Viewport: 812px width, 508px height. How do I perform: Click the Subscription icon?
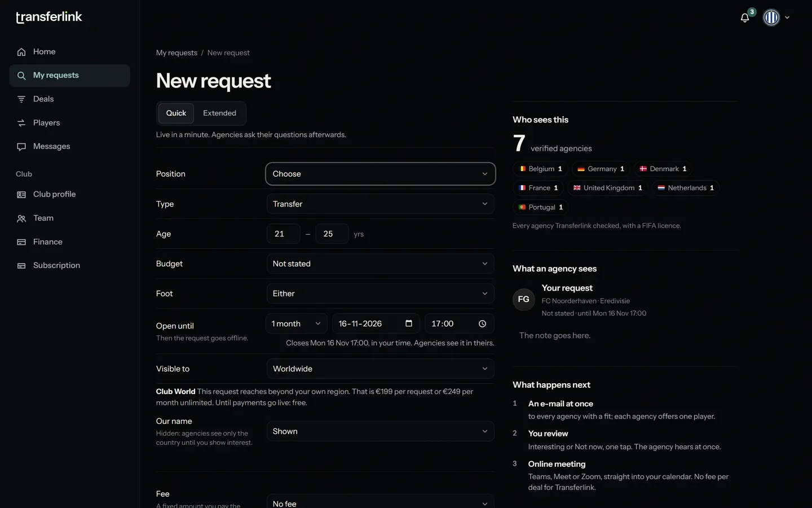coord(21,266)
